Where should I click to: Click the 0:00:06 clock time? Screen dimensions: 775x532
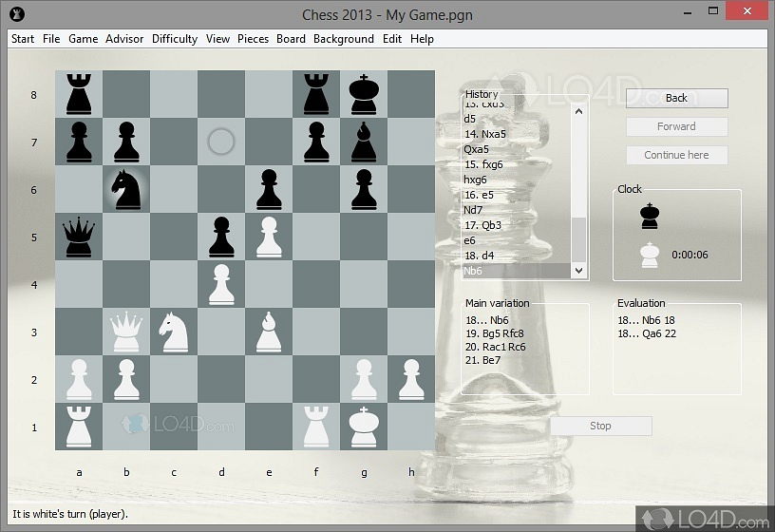(x=690, y=255)
